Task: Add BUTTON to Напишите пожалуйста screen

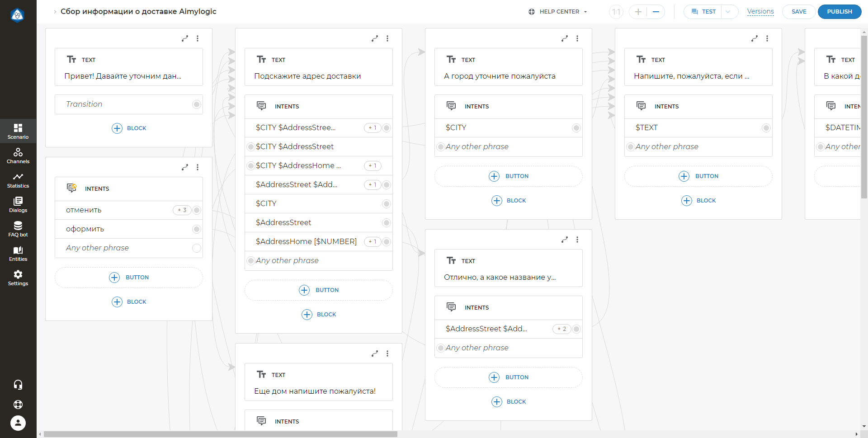Action: (698, 176)
